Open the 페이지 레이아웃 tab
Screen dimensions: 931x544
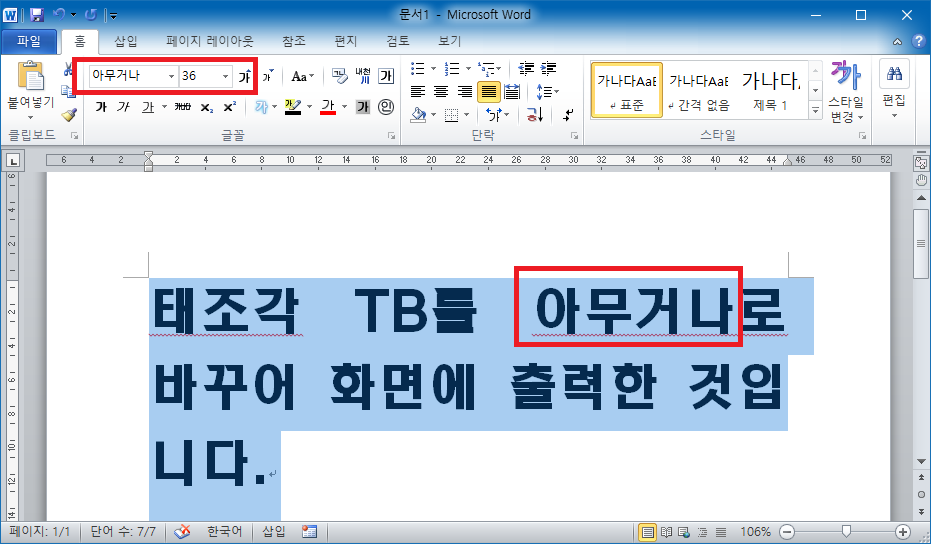click(210, 41)
